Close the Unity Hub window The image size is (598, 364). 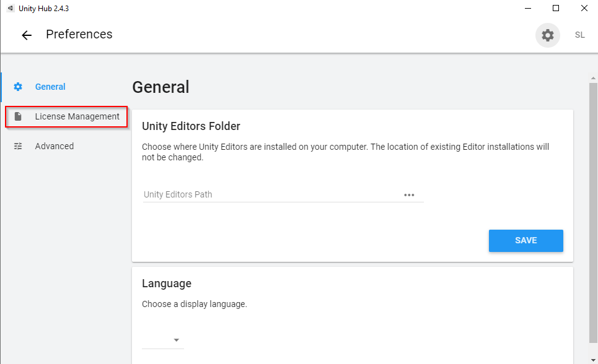pos(584,9)
